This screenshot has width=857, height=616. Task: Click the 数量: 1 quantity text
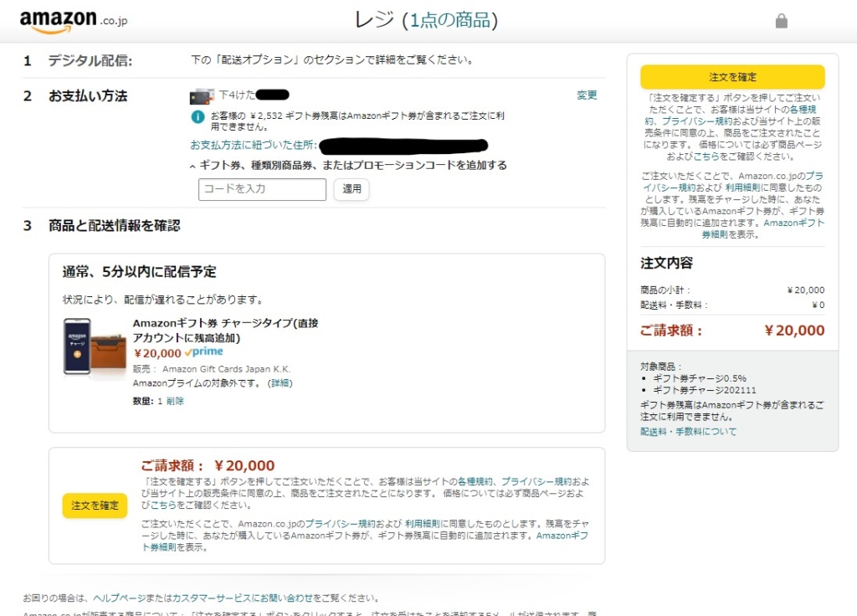pyautogui.click(x=147, y=401)
